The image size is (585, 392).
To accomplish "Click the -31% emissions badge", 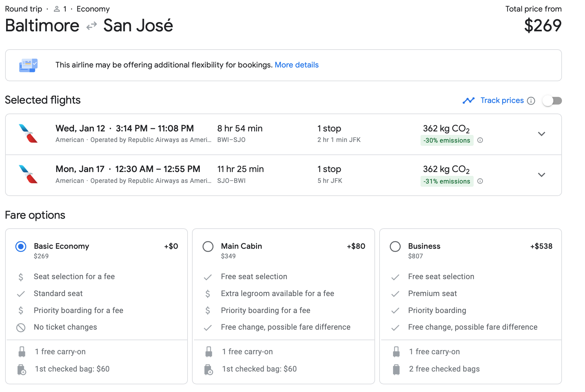I will [447, 181].
